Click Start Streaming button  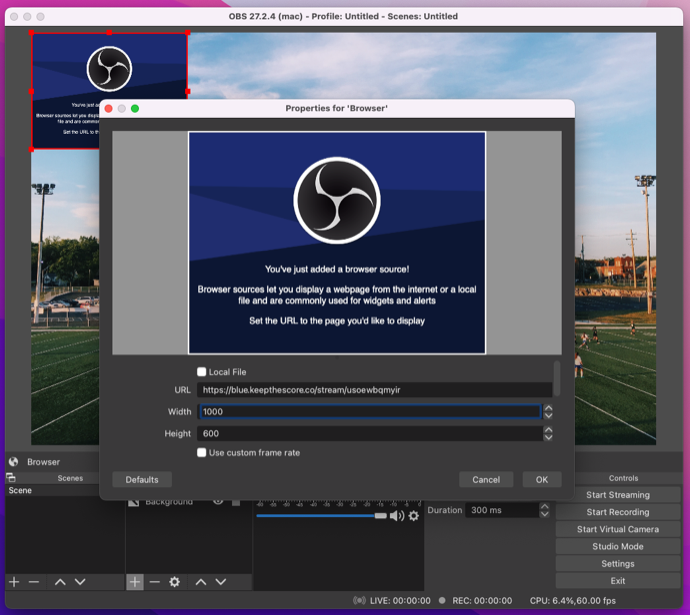coord(618,495)
